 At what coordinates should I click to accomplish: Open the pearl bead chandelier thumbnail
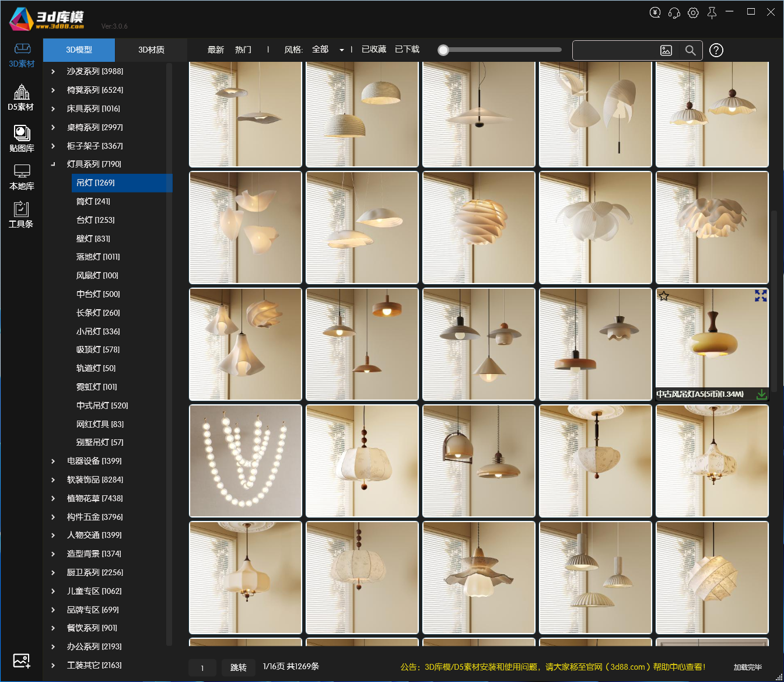click(246, 461)
